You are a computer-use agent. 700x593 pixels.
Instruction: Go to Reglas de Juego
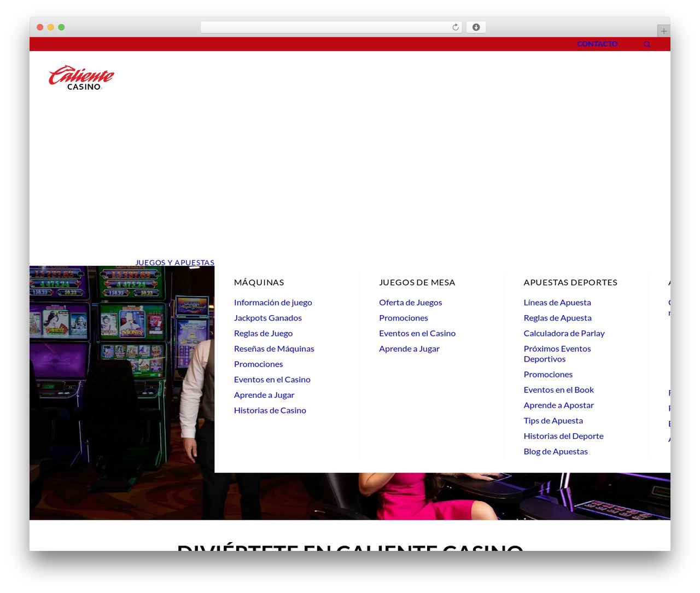pos(263,333)
